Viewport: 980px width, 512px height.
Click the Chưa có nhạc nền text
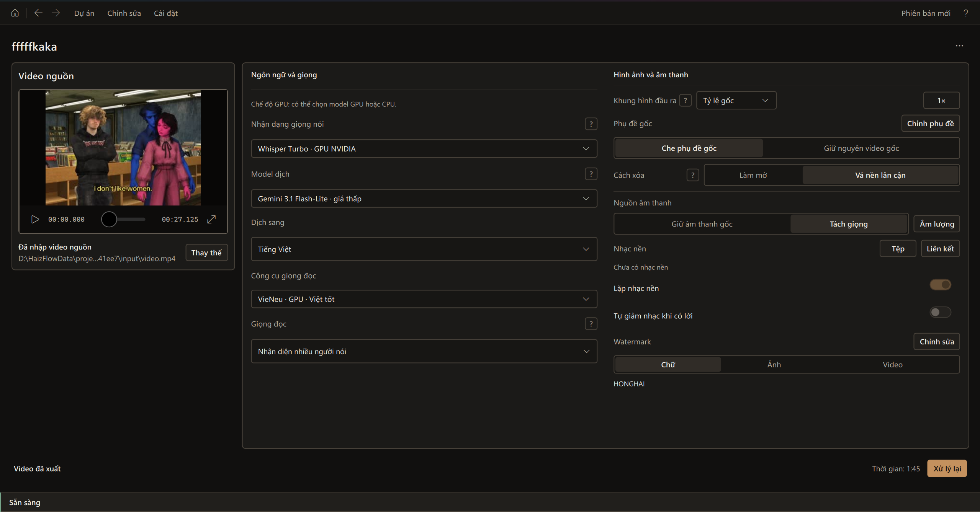point(641,267)
